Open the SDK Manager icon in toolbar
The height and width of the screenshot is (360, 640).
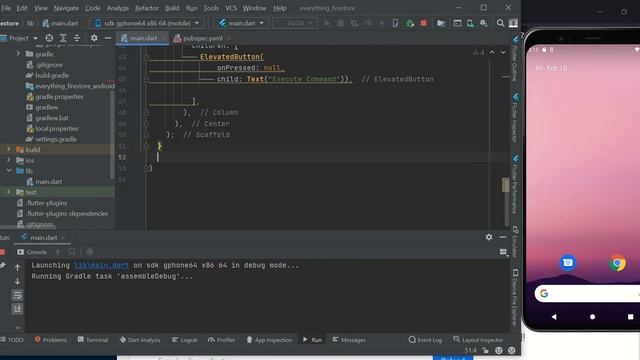(x=484, y=23)
